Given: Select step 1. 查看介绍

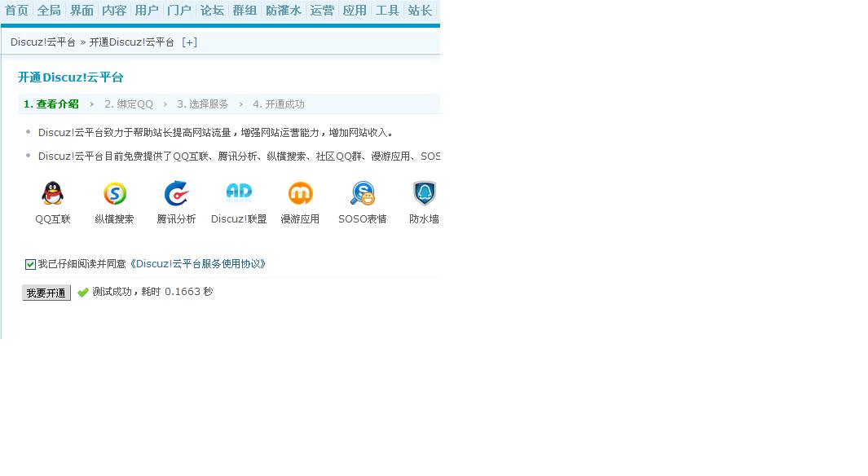Looking at the screenshot, I should click(51, 104).
